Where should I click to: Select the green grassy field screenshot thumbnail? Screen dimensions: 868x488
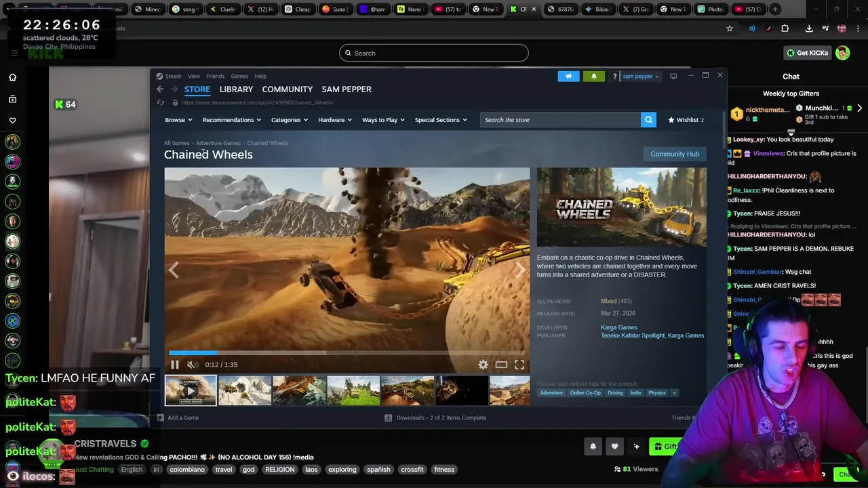pos(353,390)
